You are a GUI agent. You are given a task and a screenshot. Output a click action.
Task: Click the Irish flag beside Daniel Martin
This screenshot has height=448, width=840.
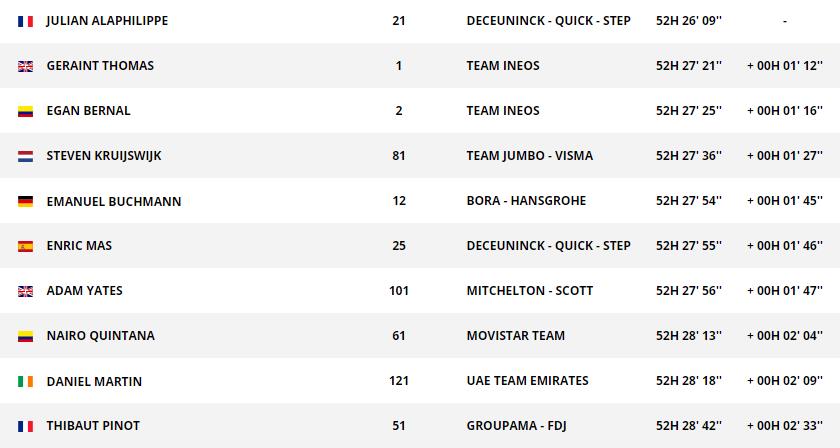coord(26,381)
